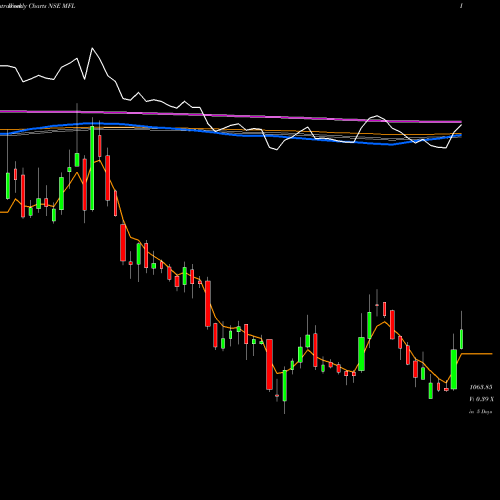This screenshot has width=500, height=500.
Task: Click the 1063.85 price value
Action: (481, 387)
